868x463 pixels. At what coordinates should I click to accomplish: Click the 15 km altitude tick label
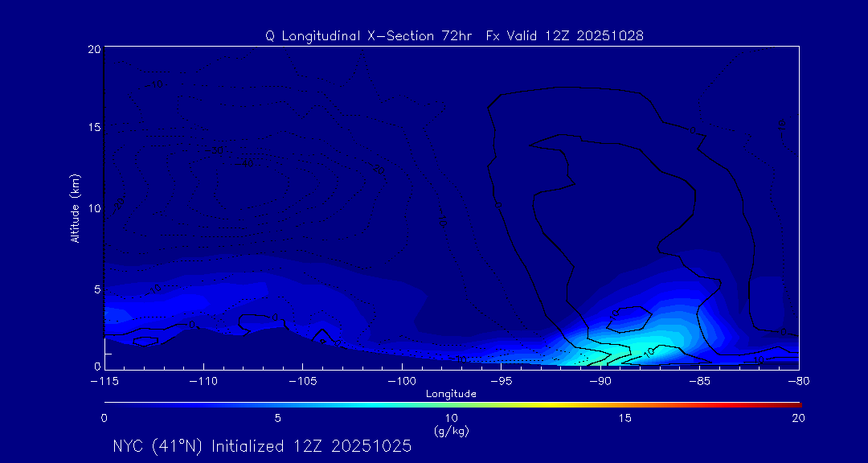(x=93, y=129)
